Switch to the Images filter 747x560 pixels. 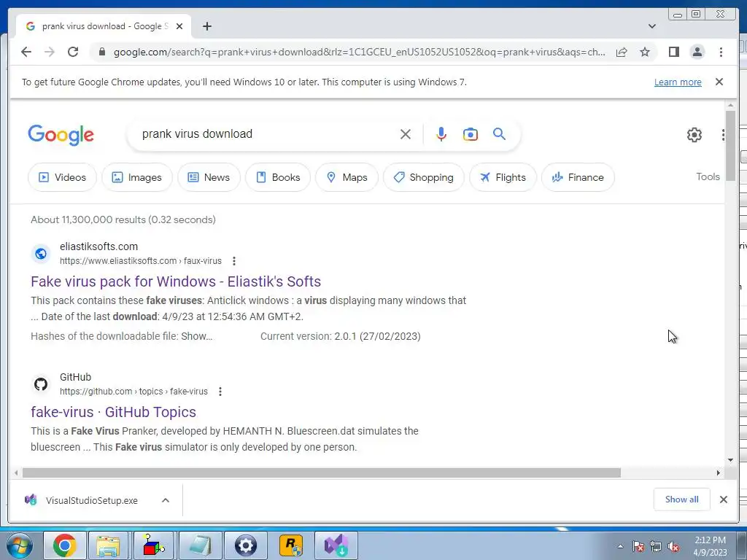[136, 177]
